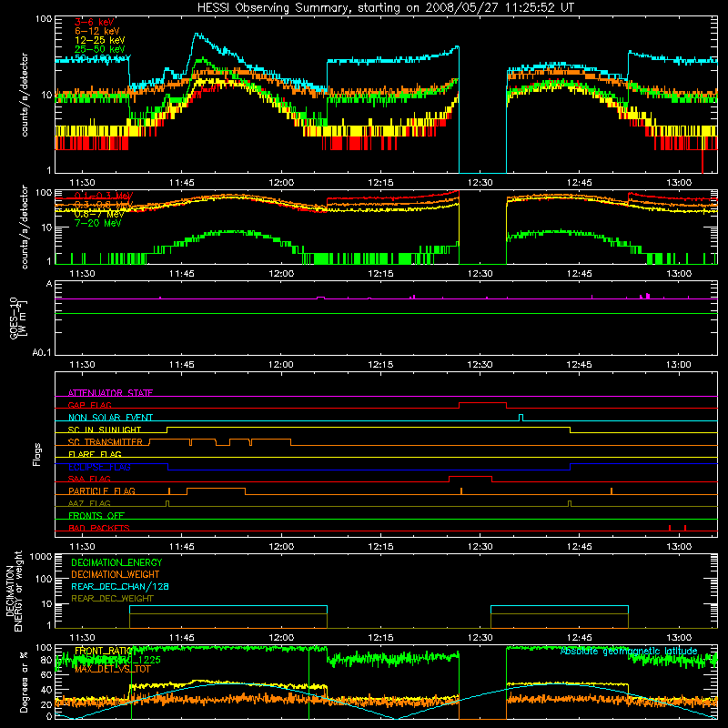The height and width of the screenshot is (728, 728).
Task: Select the NON_SOLAR_EVENT flag label
Action: (110, 418)
